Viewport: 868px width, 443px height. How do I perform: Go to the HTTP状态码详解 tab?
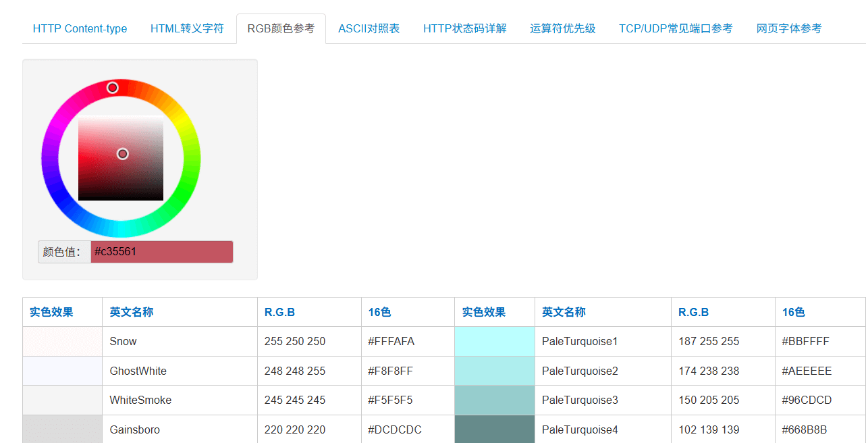tap(464, 28)
